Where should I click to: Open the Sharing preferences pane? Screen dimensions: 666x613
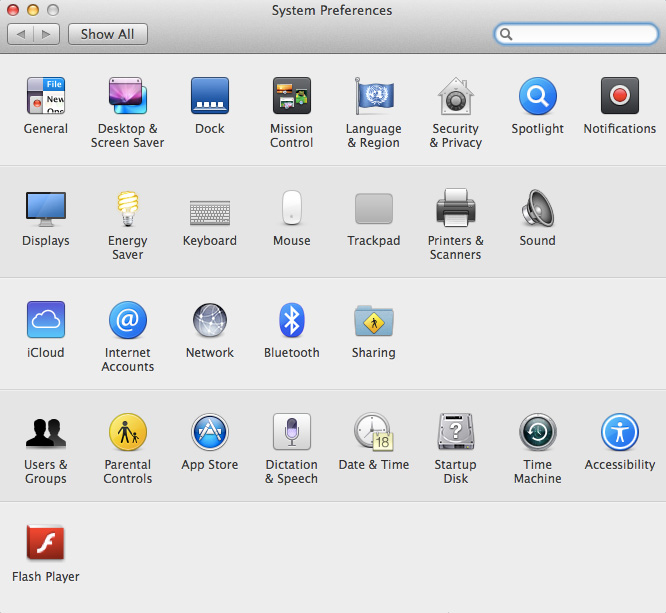pos(374,321)
